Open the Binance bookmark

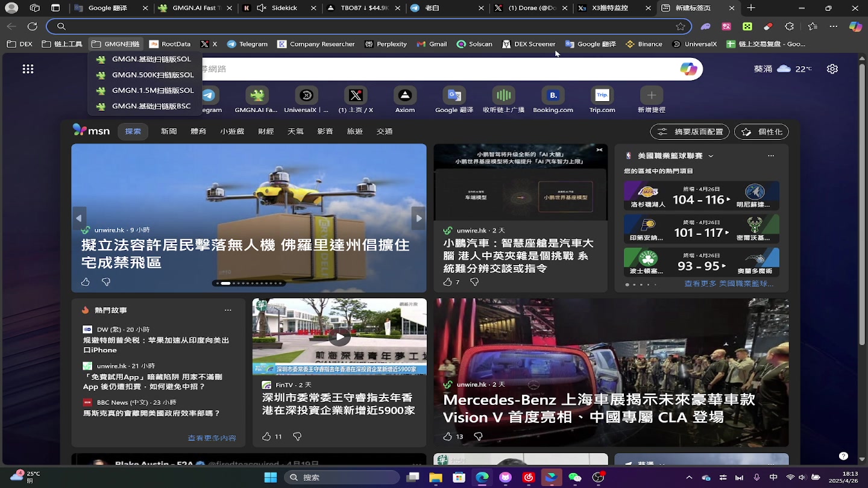[644, 44]
